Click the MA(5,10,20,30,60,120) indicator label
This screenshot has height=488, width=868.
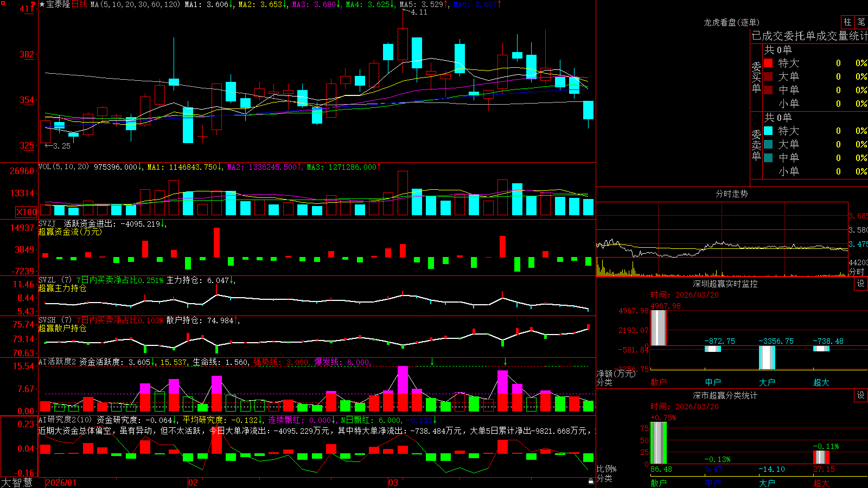coord(135,5)
